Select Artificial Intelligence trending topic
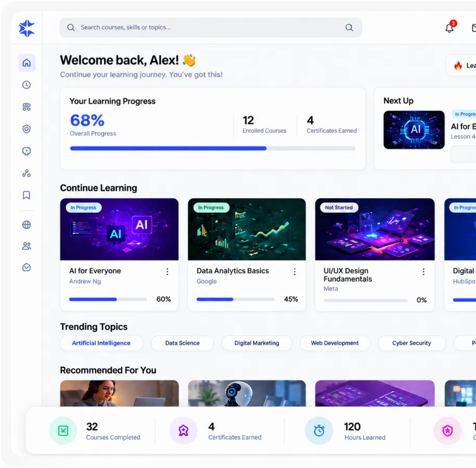 [x=101, y=343]
